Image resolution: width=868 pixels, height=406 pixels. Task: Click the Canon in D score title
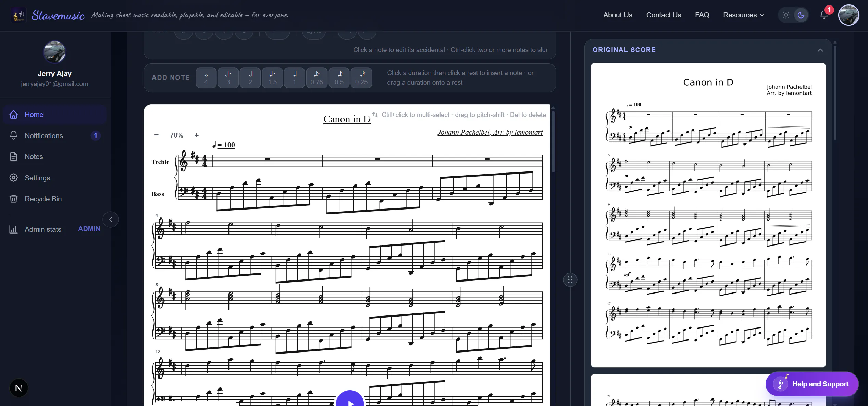coord(347,119)
